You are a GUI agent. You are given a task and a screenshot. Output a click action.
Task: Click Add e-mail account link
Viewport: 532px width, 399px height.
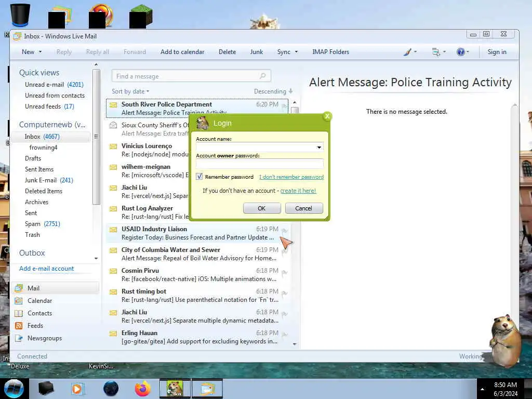(46, 269)
